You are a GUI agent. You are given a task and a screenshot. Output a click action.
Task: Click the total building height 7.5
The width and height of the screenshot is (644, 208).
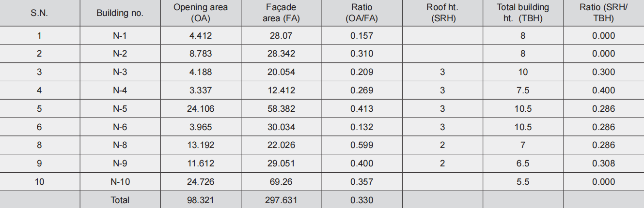[x=523, y=90]
